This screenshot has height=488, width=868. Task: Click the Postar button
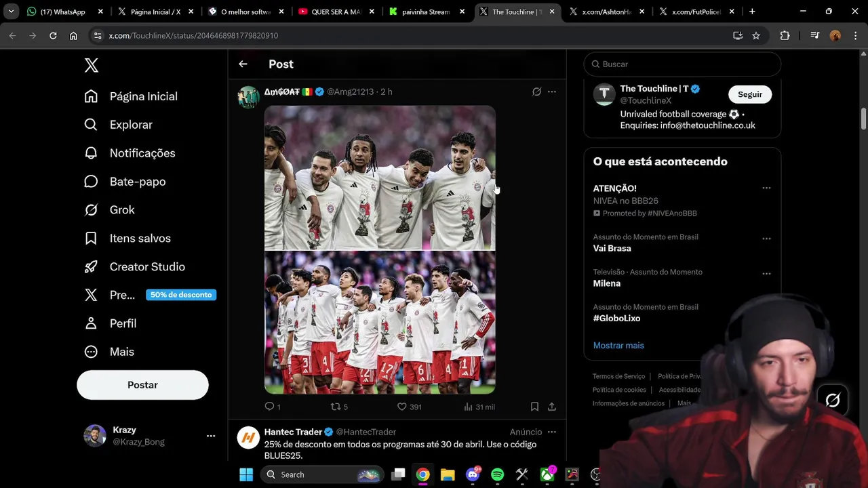142,385
